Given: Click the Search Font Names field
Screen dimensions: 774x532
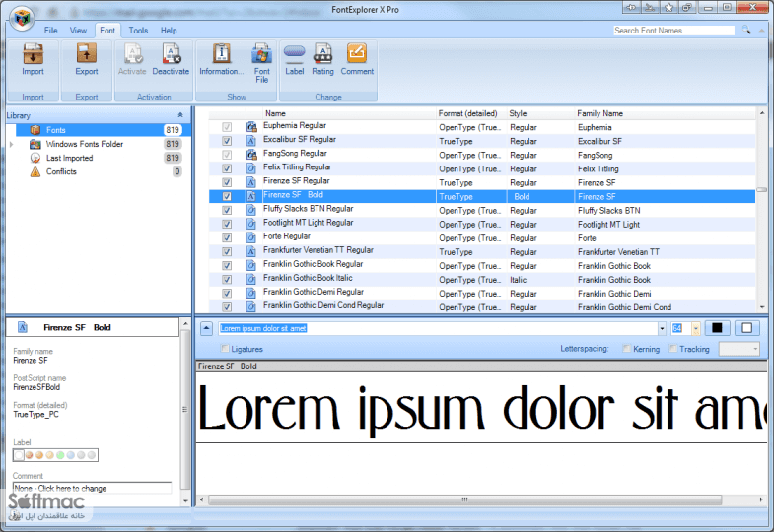Looking at the screenshot, I should click(x=673, y=31).
